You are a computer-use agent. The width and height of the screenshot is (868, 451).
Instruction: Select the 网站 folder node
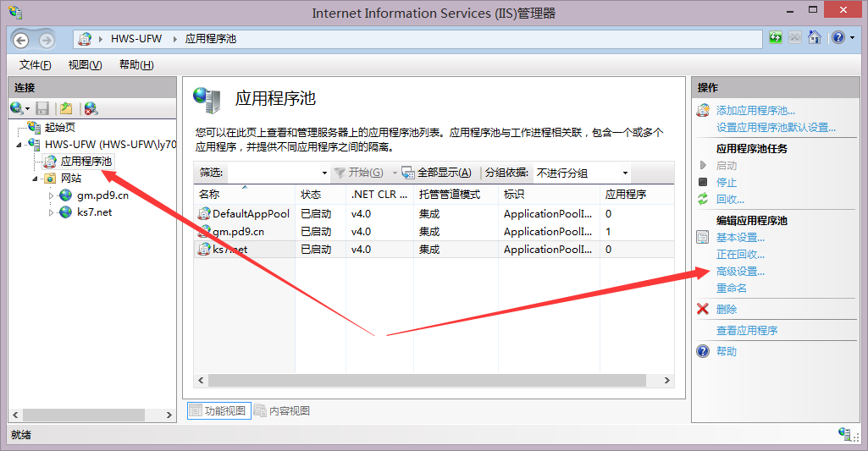(x=71, y=179)
